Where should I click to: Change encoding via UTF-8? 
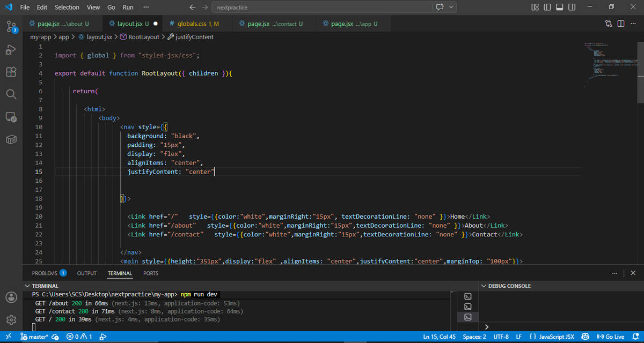[501, 337]
